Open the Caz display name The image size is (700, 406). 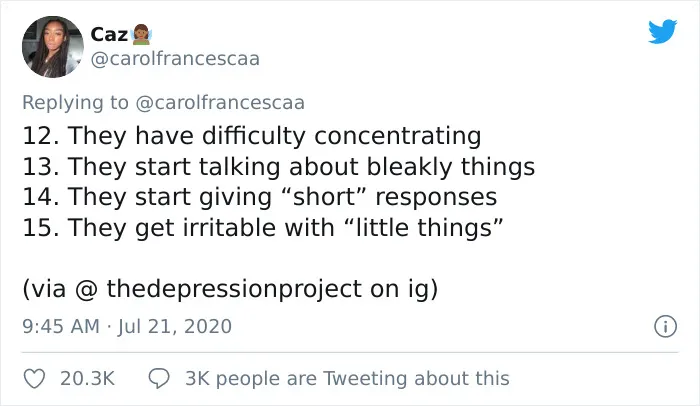coord(109,35)
